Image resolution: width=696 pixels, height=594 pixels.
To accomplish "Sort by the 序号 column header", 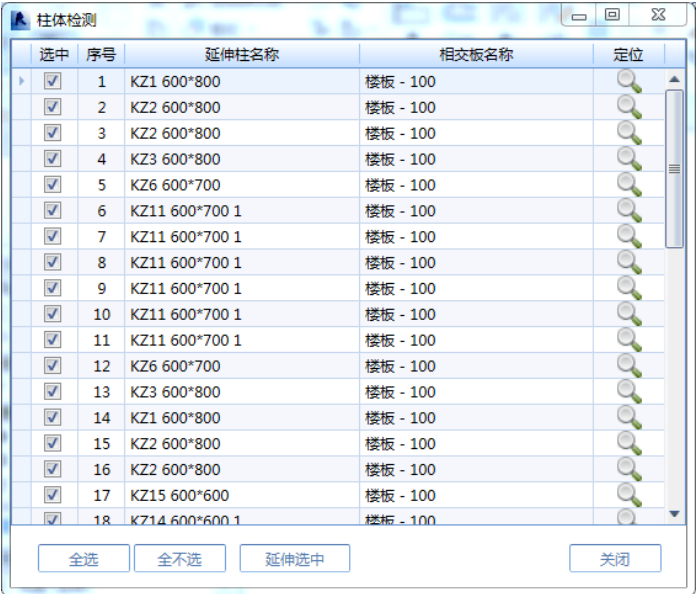I will tap(101, 55).
